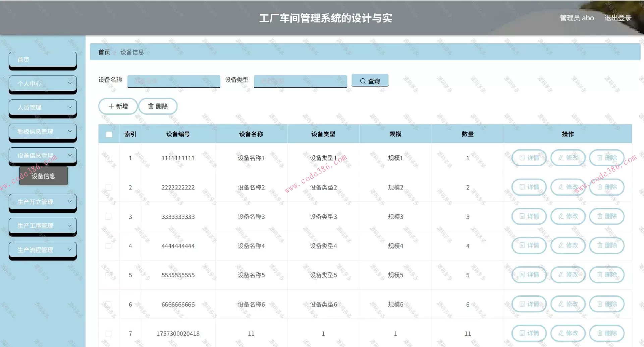Click the search magnifier icon in 查询 button
This screenshot has width=644, height=347.
click(x=363, y=80)
